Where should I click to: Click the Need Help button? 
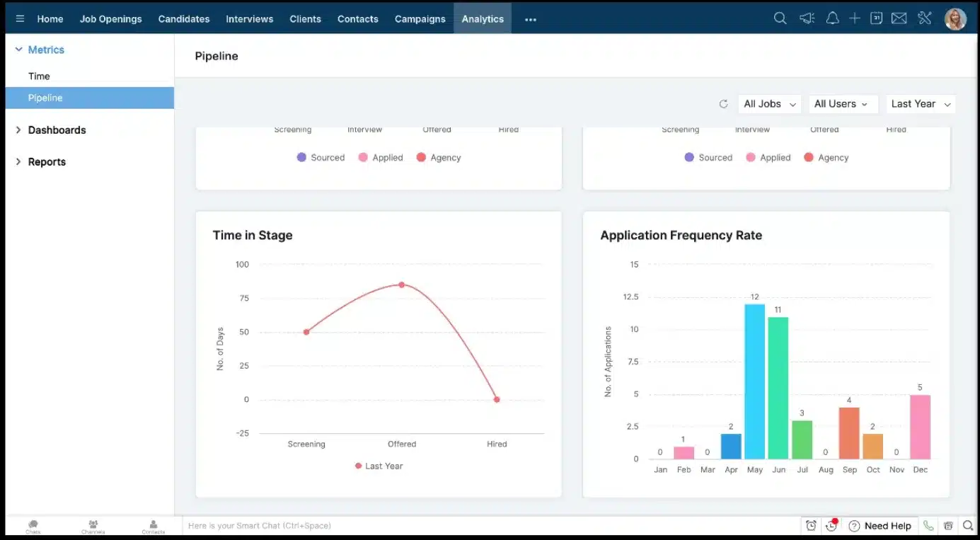(x=880, y=526)
